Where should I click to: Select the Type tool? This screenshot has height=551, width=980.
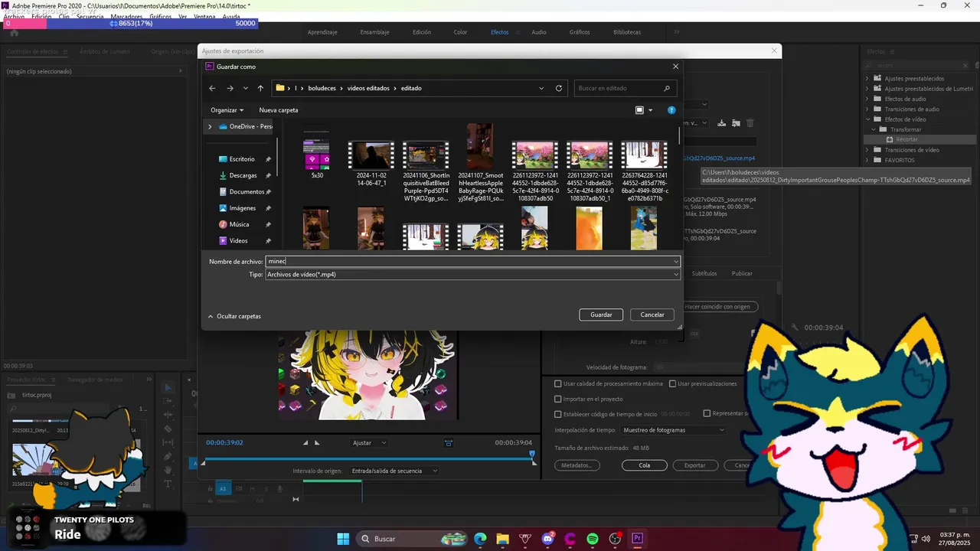tap(168, 484)
